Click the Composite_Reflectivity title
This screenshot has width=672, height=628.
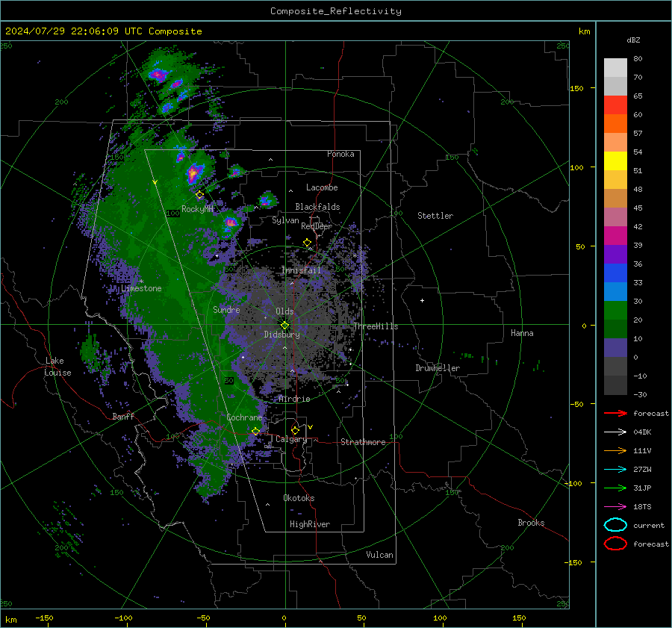[336, 11]
